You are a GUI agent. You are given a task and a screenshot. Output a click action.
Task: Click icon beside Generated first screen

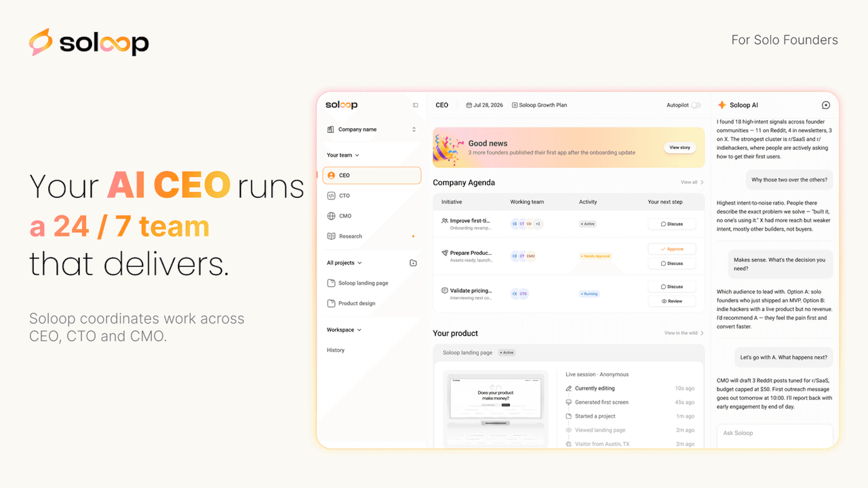569,402
